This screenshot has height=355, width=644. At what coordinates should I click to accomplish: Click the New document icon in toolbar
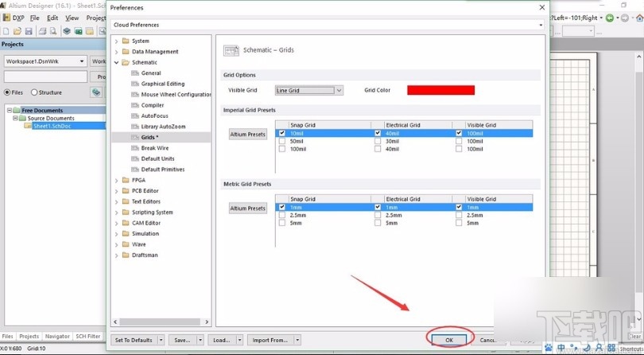tap(6, 31)
